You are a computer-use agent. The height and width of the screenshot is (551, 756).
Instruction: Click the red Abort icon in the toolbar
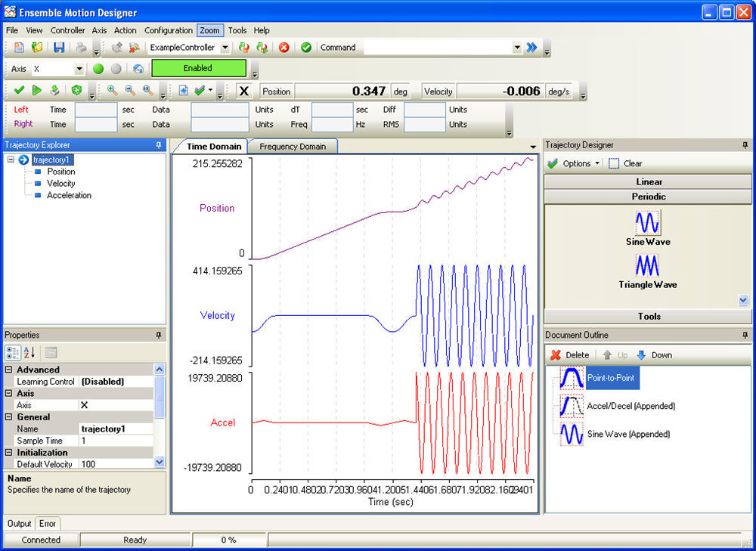click(x=283, y=48)
